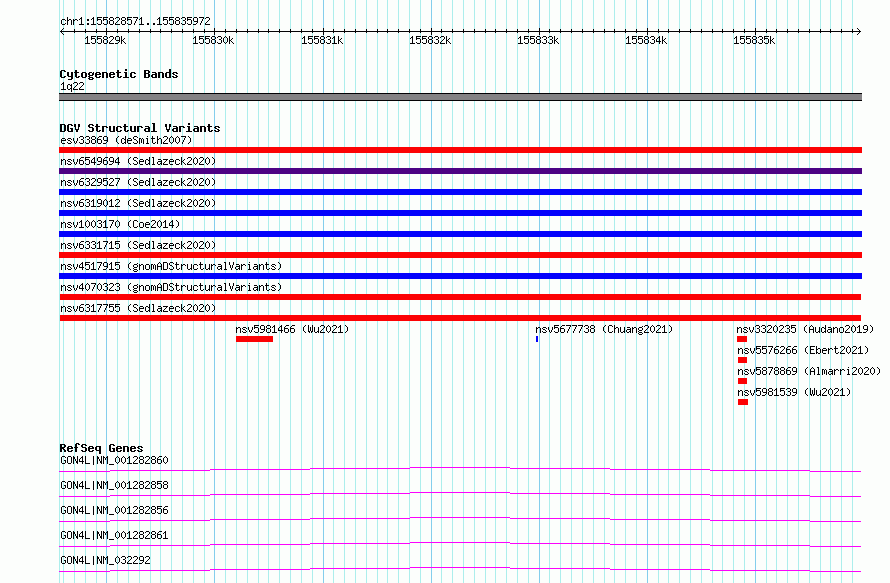This screenshot has height=583, width=890.
Task: Open the GON4L|NM_001282858 transcript label
Action: coord(114,485)
